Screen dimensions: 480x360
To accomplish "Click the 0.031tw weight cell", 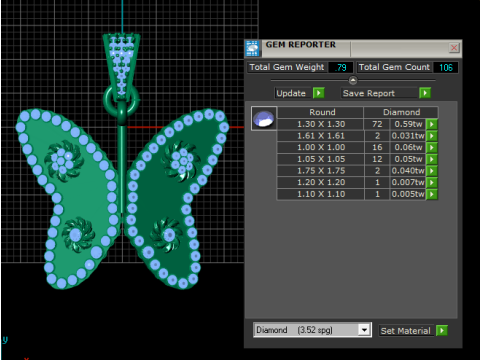I will pos(408,136).
